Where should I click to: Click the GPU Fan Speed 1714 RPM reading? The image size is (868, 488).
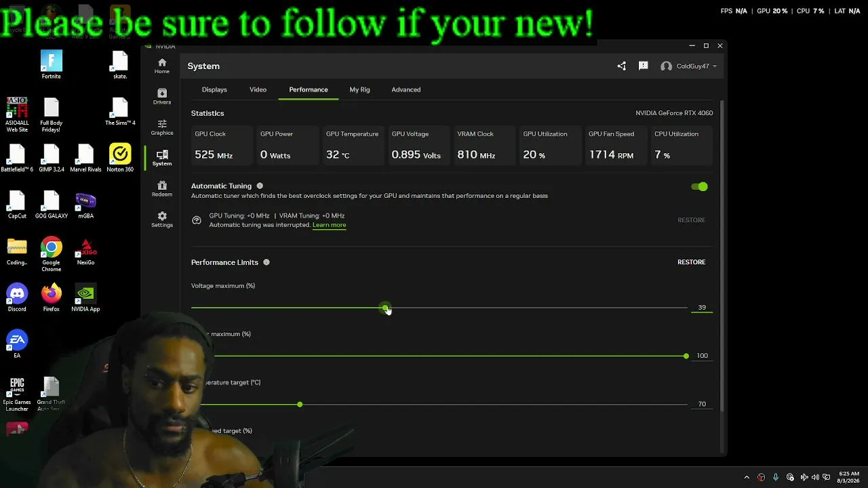(614, 145)
